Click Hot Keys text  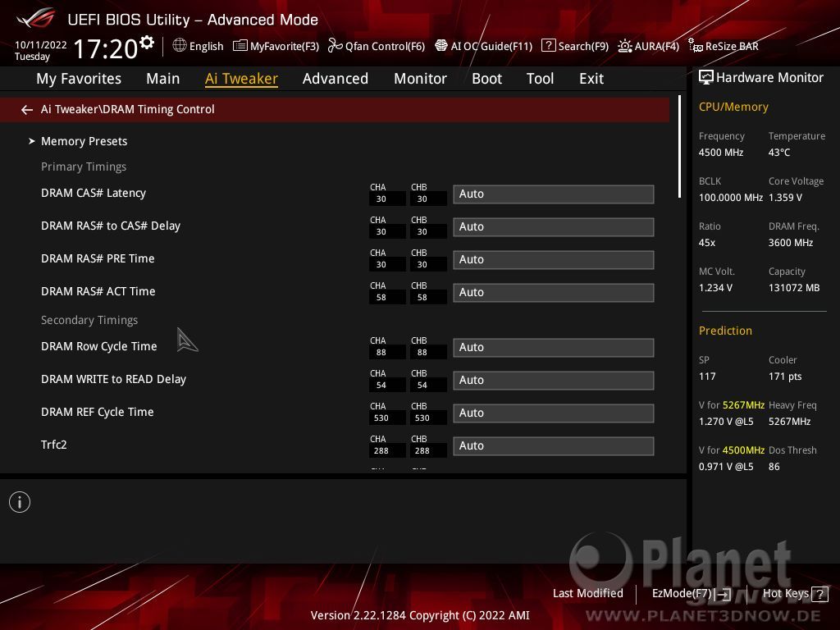click(x=785, y=594)
